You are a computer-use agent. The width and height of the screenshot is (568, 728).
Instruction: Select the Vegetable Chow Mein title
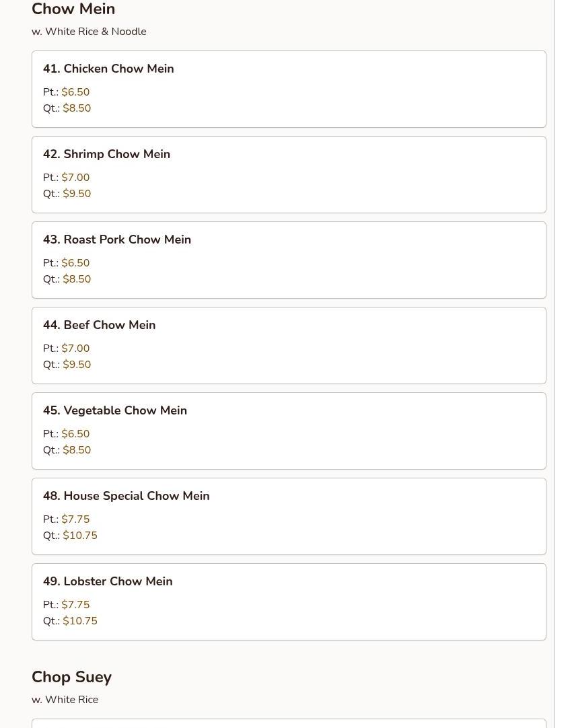tap(115, 410)
